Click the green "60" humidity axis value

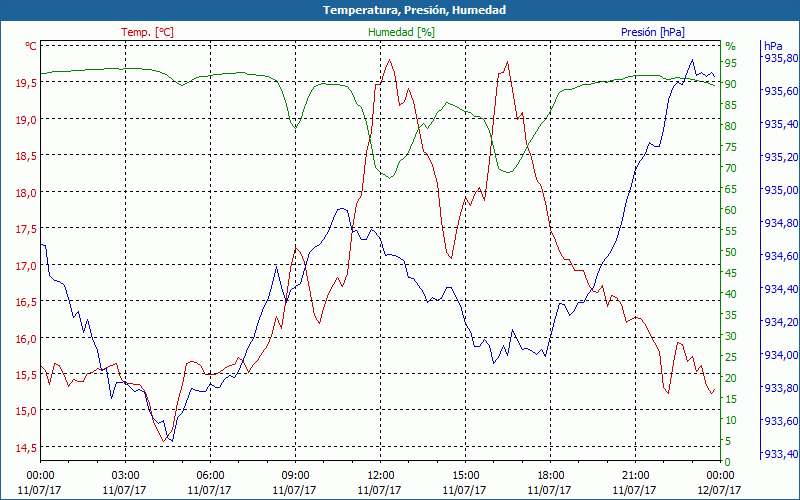[731, 210]
